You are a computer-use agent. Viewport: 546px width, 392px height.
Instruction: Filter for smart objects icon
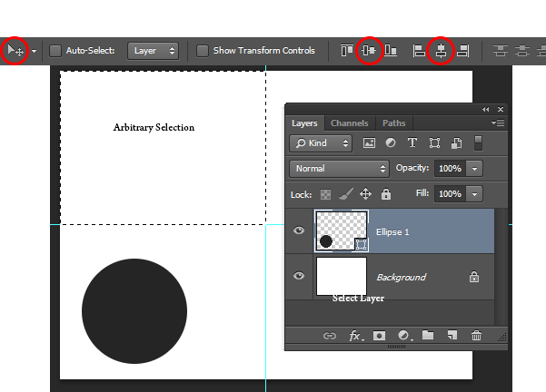tap(456, 143)
